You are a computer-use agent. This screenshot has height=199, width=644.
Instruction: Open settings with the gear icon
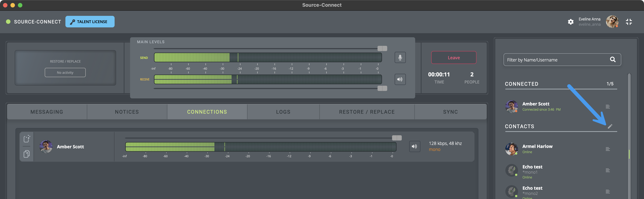[571, 22]
